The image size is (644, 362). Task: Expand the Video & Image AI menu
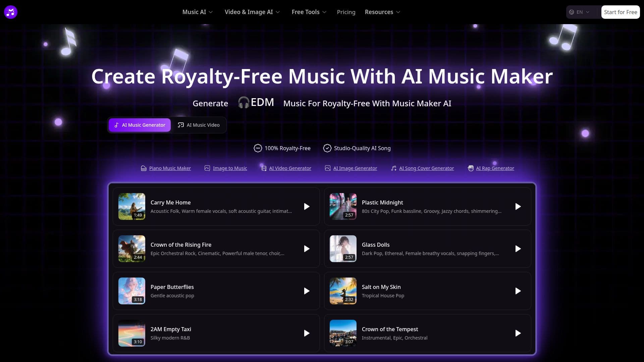[x=252, y=12]
